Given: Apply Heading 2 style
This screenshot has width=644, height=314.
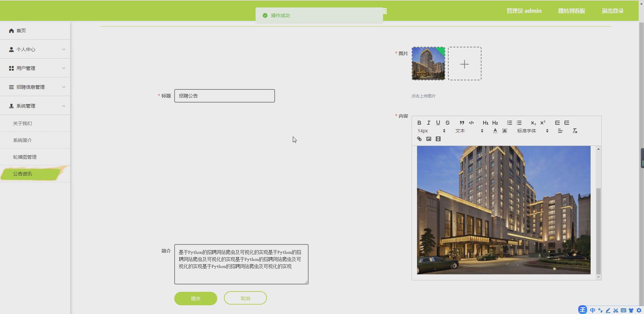Looking at the screenshot, I should [x=495, y=123].
